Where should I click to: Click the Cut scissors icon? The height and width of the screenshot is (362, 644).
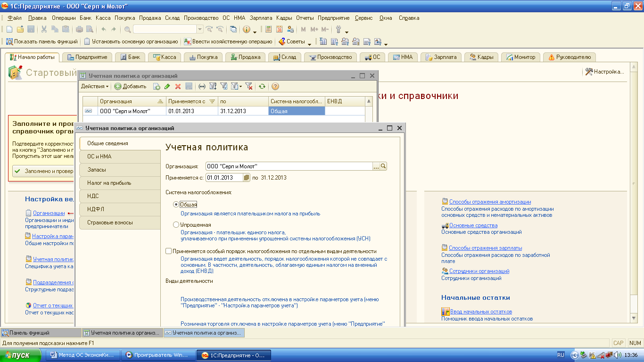coord(44,29)
